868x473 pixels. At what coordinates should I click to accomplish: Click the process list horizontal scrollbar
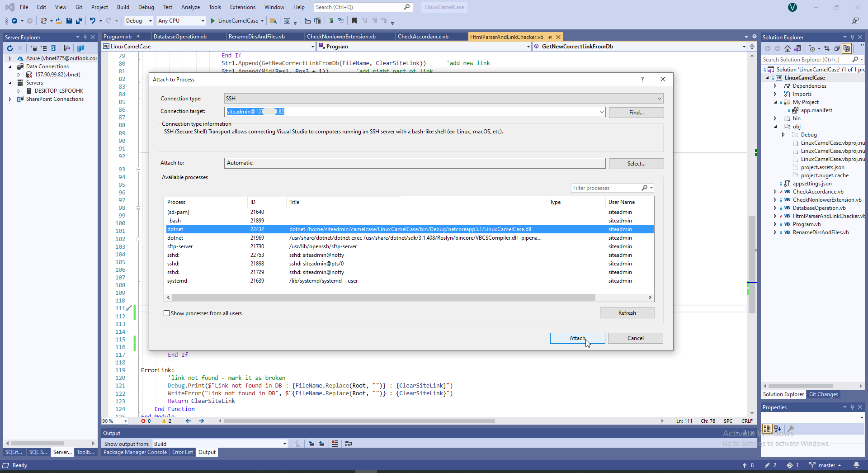[x=384, y=298]
